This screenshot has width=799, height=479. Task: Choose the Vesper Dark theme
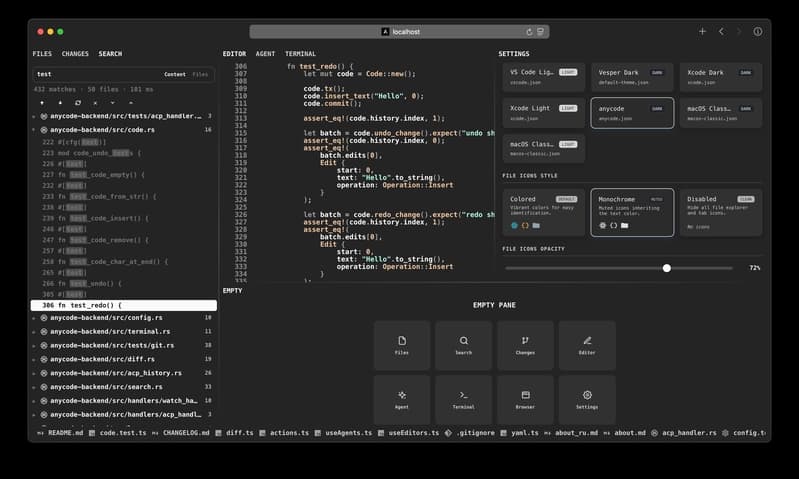click(x=632, y=77)
